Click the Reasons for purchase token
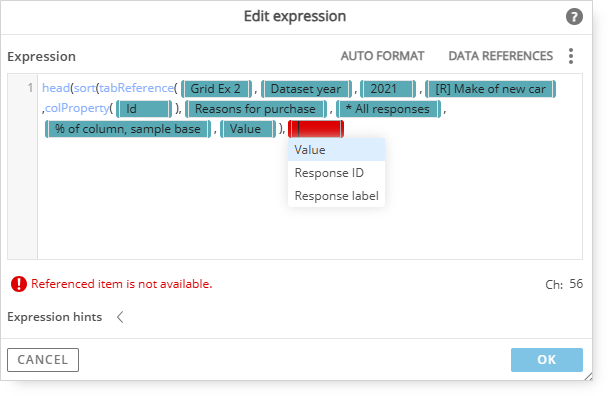This screenshot has height=396, width=608. (256, 109)
